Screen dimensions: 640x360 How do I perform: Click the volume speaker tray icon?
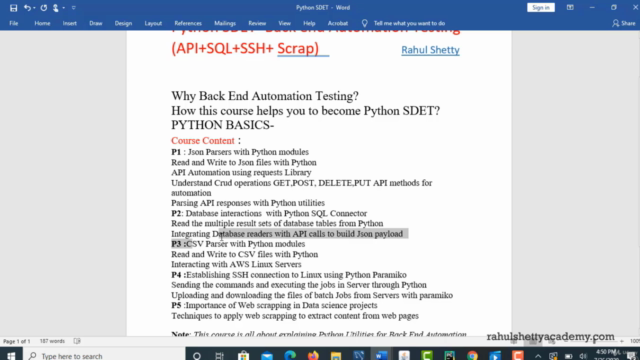coord(583,356)
